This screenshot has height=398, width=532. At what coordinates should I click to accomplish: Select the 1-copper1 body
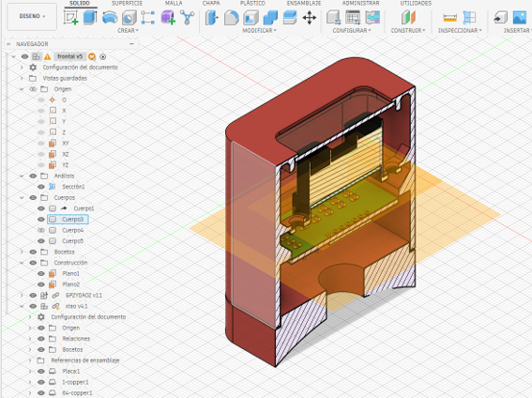click(75, 382)
